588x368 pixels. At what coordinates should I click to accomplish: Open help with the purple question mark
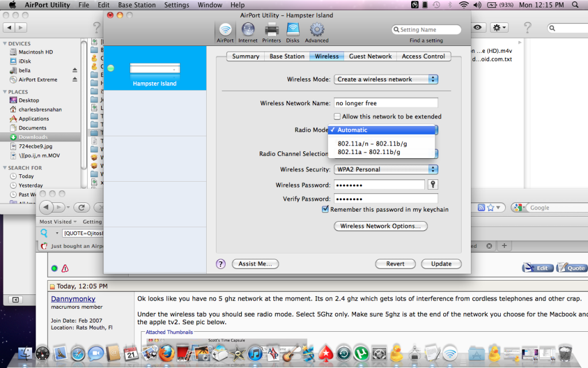[220, 263]
